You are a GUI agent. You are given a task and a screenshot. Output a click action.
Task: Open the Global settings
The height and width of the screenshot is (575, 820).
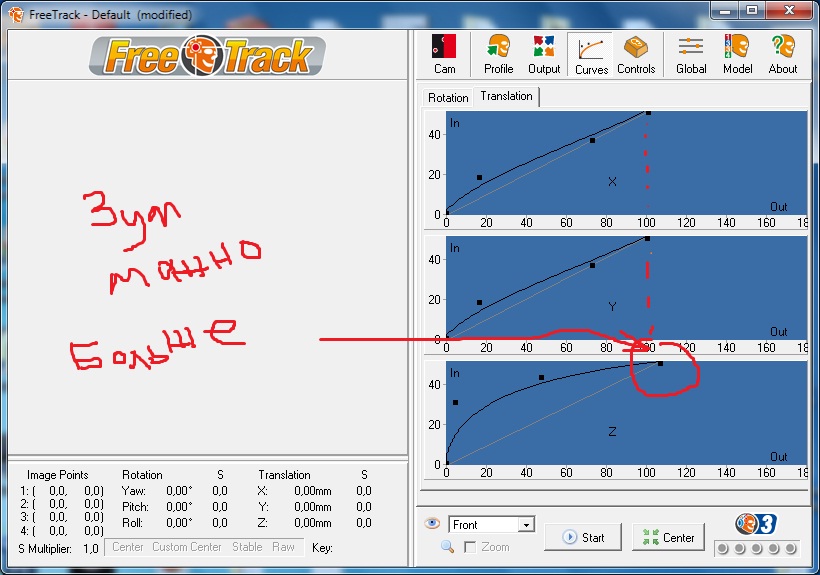[x=691, y=54]
